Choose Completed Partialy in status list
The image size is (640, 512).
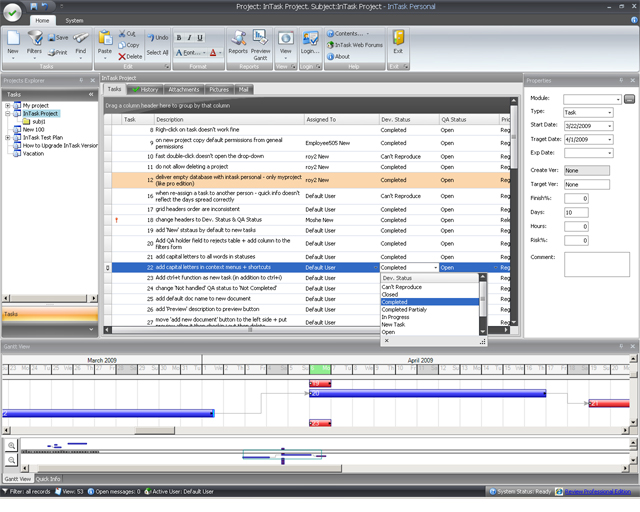click(x=430, y=309)
